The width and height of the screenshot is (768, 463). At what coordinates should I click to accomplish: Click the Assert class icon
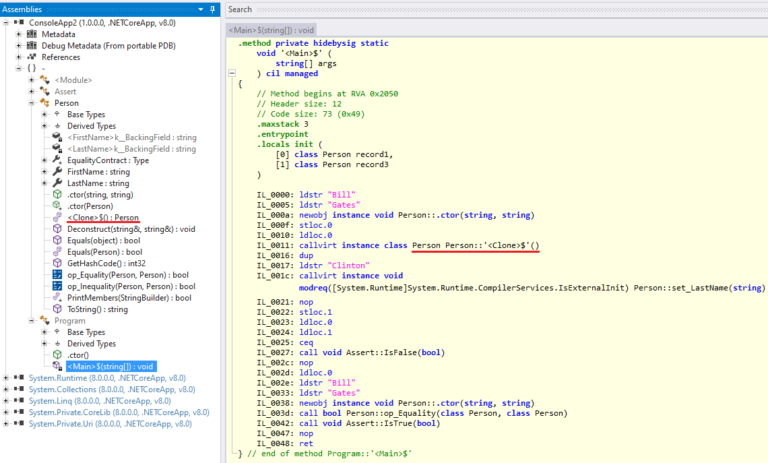pos(45,91)
